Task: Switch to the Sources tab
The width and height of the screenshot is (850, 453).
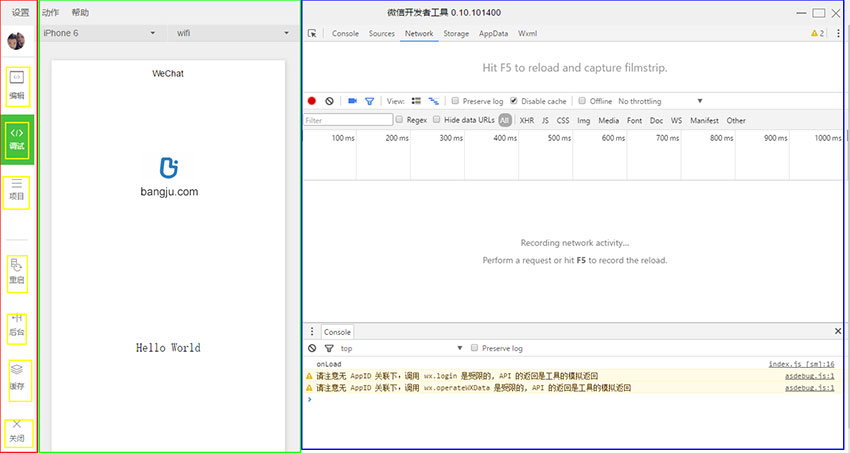Action: [x=381, y=33]
